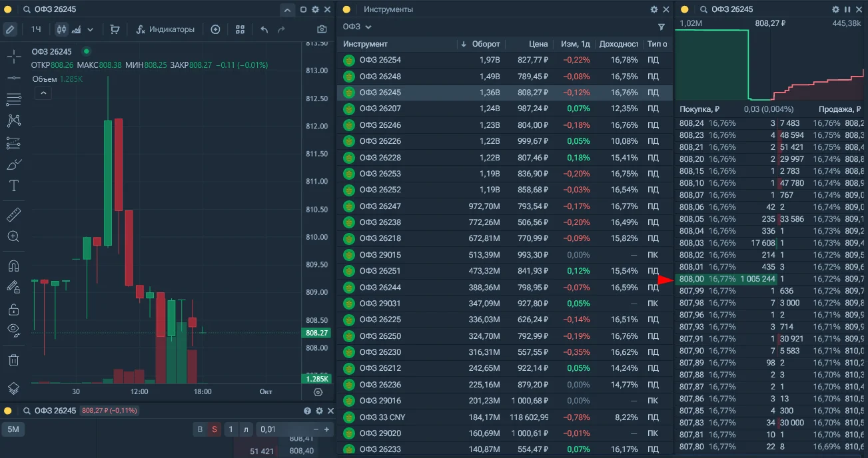Open chart widget settings gear
This screenshot has height=458, width=868.
pos(315,9)
